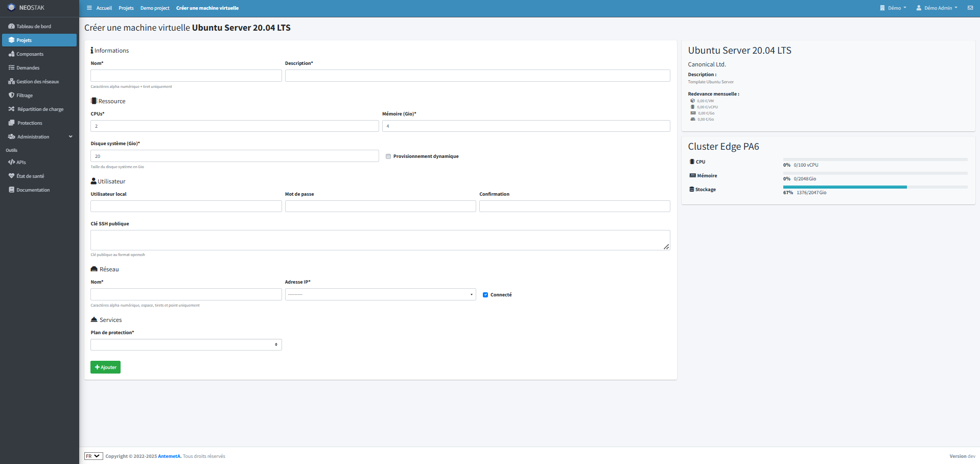Screen dimensions: 980x464
Task: Go to Gestion des réseaux section
Action: click(37, 82)
